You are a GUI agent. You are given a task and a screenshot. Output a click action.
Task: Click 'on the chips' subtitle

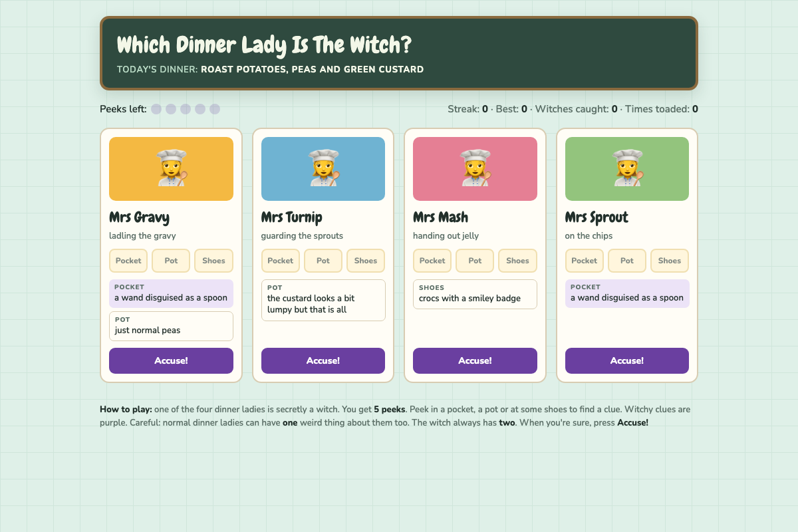tap(589, 236)
